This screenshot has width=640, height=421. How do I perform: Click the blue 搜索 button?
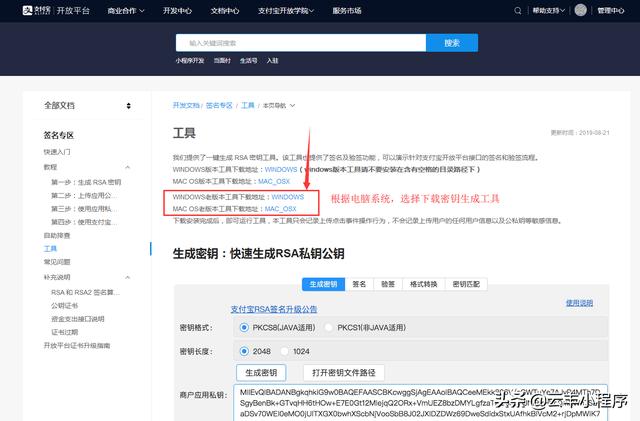click(452, 43)
